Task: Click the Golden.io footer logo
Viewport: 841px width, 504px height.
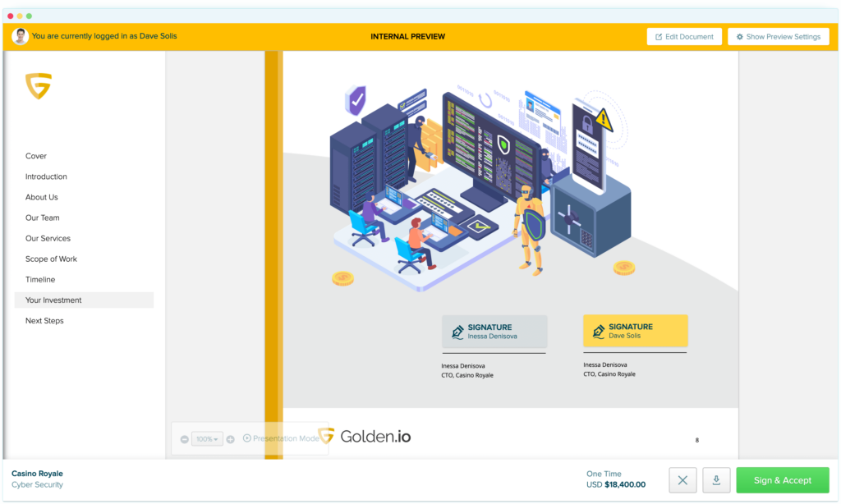Action: (x=364, y=437)
